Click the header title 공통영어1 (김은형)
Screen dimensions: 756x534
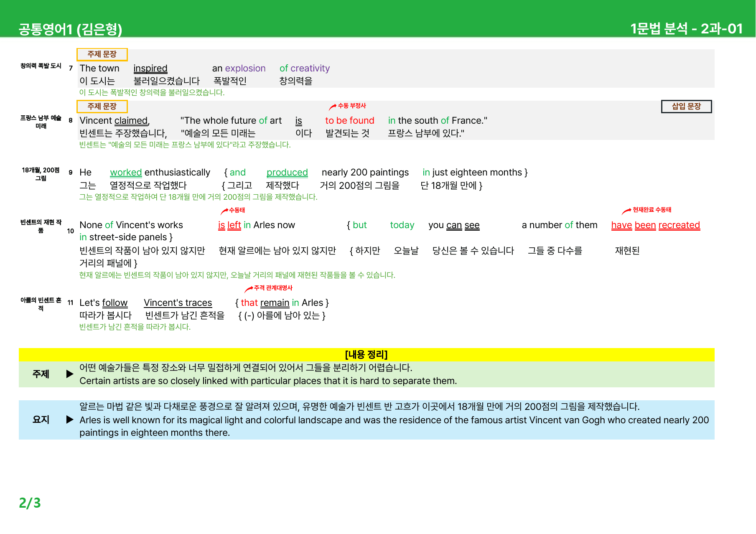(70, 29)
